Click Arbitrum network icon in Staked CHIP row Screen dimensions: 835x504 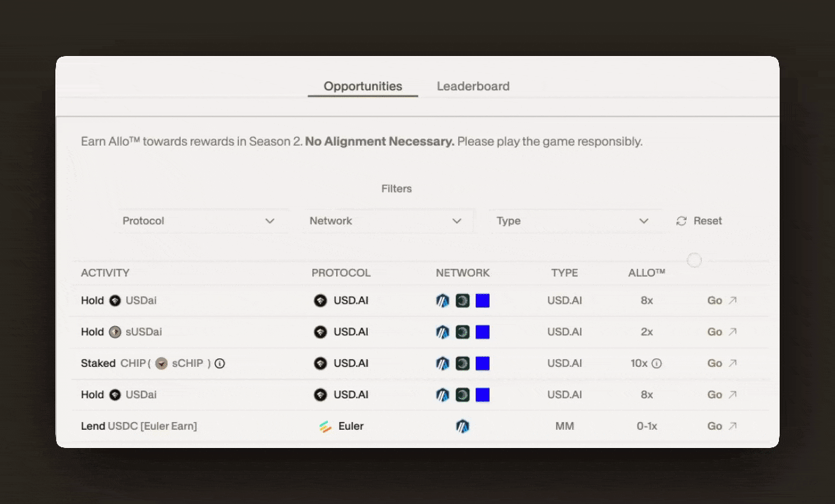tap(443, 363)
